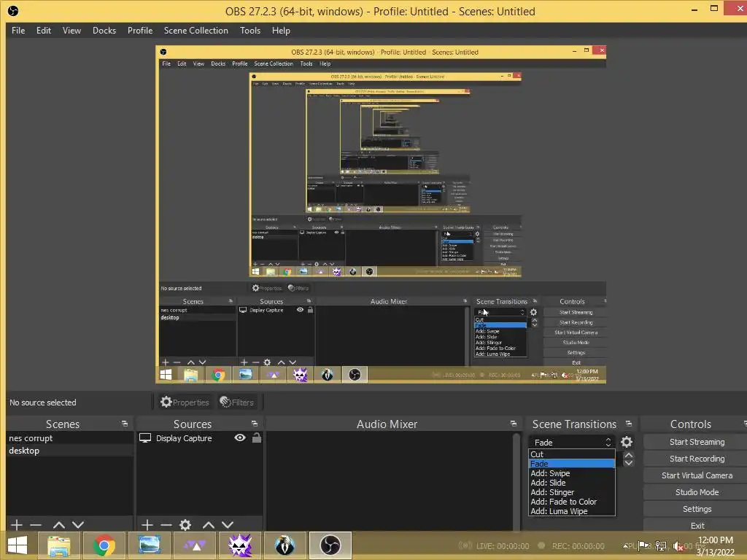
Task: Open the Help menu
Action: point(281,31)
